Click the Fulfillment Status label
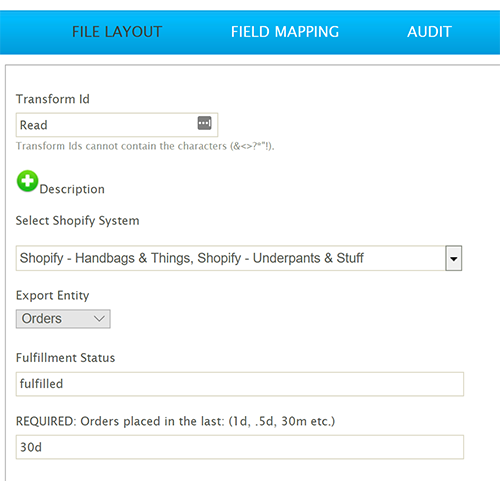500x481 pixels. pyautogui.click(x=65, y=358)
